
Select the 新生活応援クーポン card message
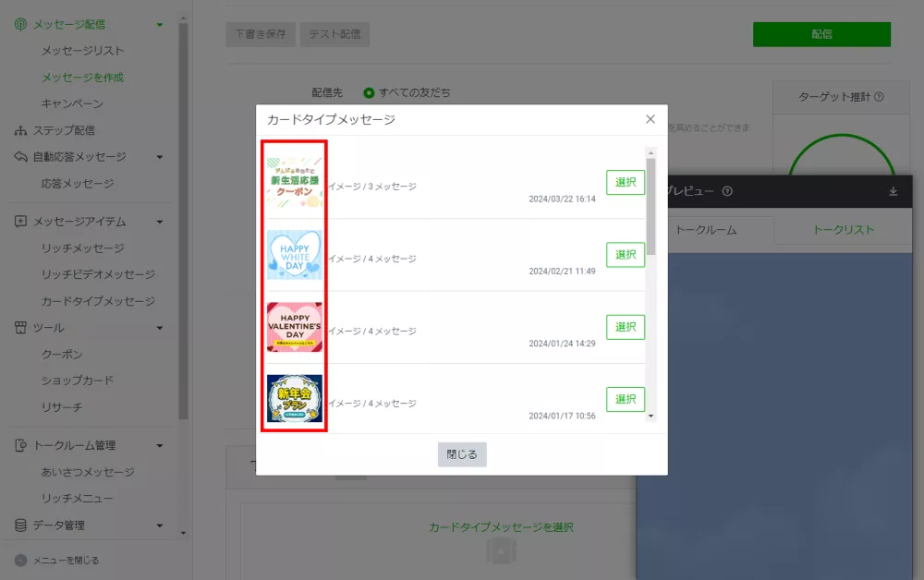(626, 182)
